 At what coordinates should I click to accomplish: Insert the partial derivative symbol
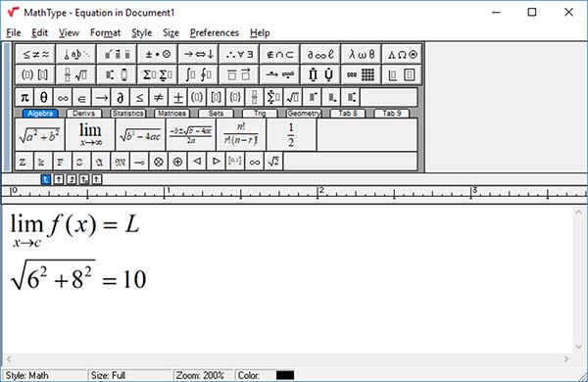point(121,98)
